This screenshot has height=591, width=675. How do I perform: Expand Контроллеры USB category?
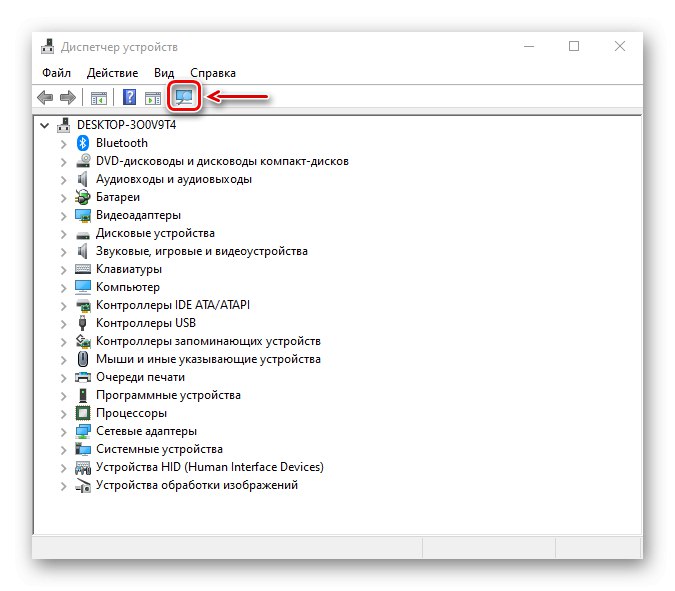coord(64,324)
